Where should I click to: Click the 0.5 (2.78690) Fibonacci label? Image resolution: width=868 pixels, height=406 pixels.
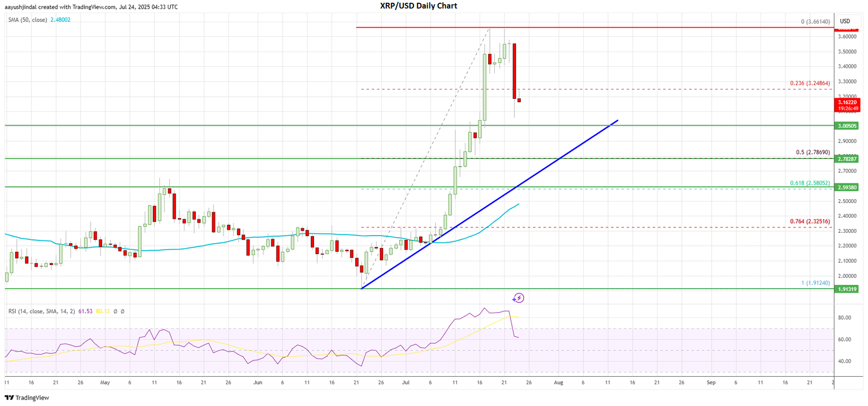pos(813,153)
